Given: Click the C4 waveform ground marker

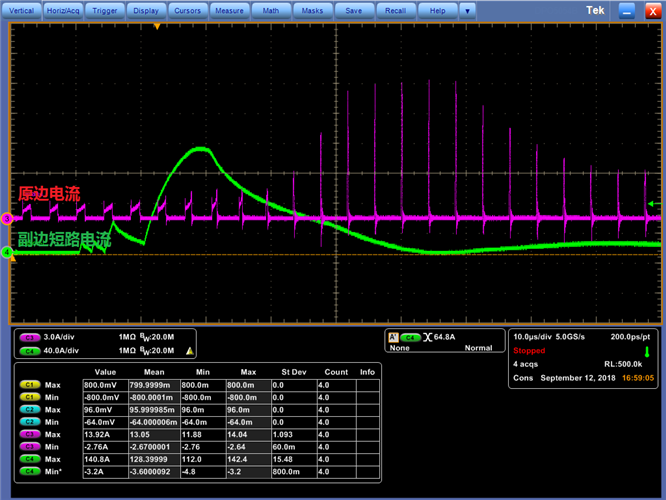Looking at the screenshot, I should coord(6,254).
